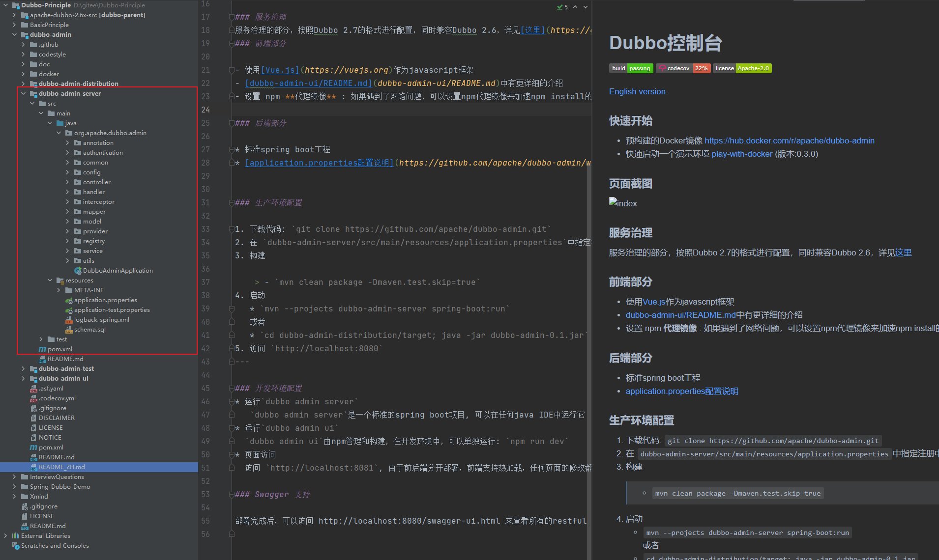Screen dimensions: 939x560
Task: Open Vue.js link in preview
Action: (654, 302)
